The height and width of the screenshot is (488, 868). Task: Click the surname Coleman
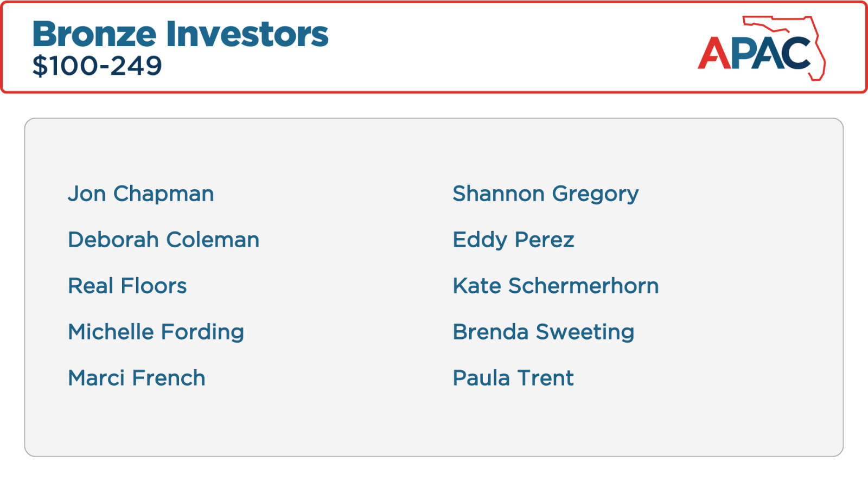[x=213, y=240]
